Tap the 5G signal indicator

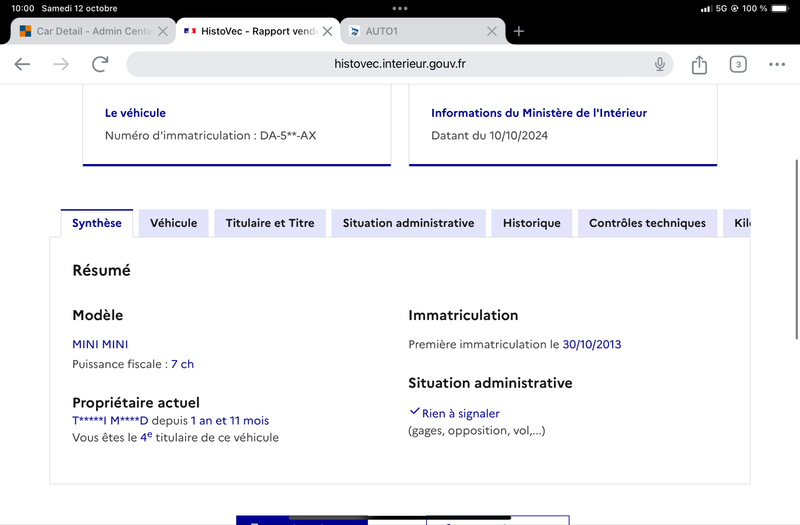click(721, 8)
